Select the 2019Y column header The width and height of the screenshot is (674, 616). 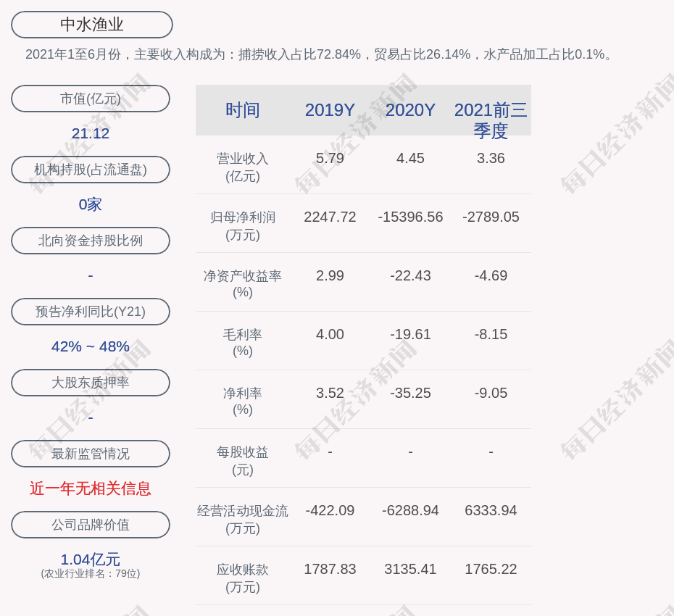click(x=330, y=110)
